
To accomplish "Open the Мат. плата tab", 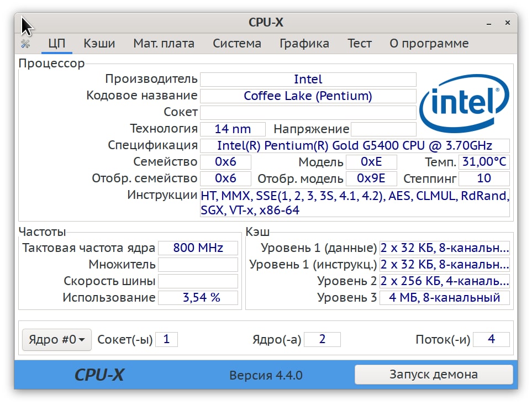I will (x=164, y=43).
